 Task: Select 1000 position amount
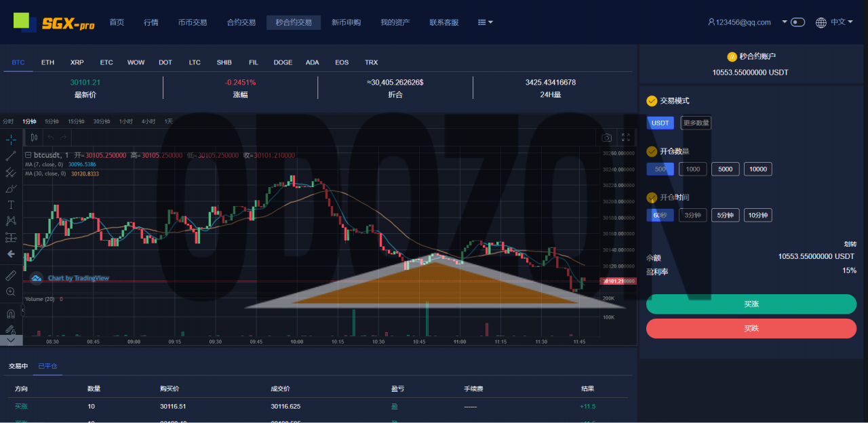point(692,169)
